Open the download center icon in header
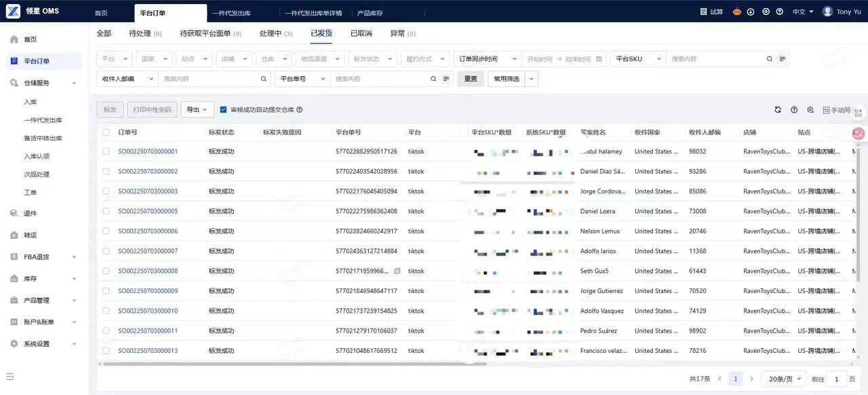 pos(751,12)
